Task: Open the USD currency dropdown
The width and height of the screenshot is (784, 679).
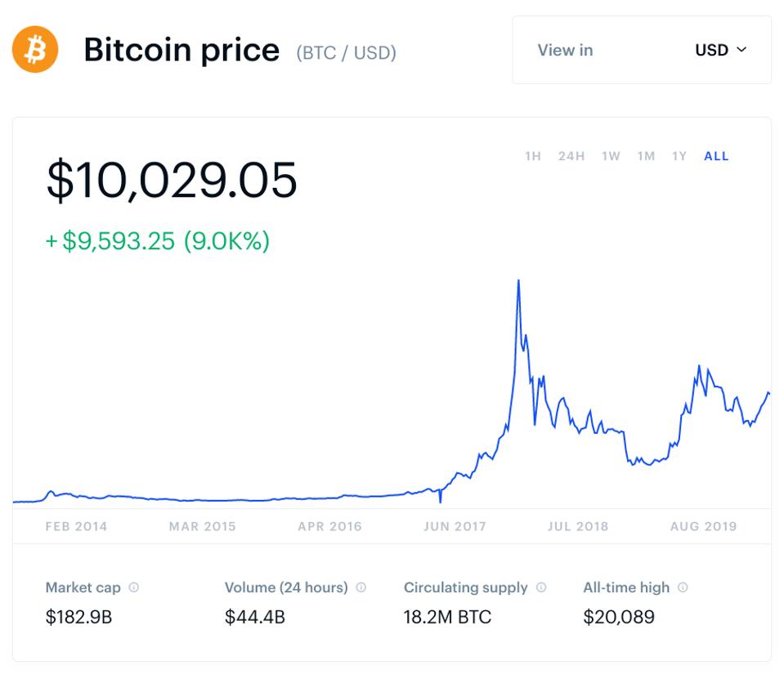Action: coord(711,50)
